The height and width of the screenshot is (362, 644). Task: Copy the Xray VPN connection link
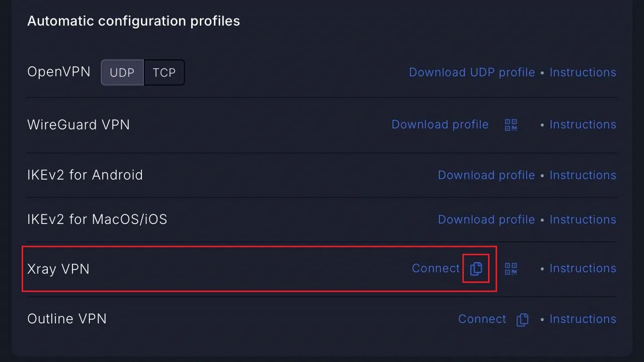click(476, 268)
